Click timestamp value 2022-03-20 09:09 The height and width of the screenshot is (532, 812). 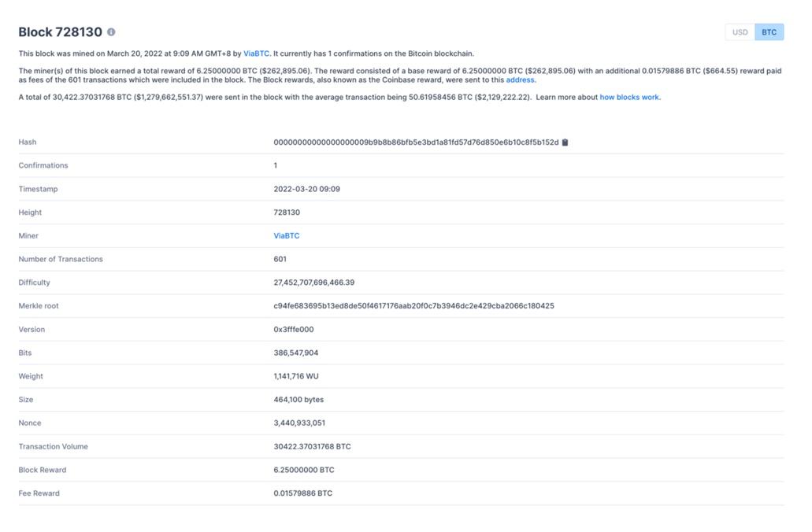coord(306,189)
